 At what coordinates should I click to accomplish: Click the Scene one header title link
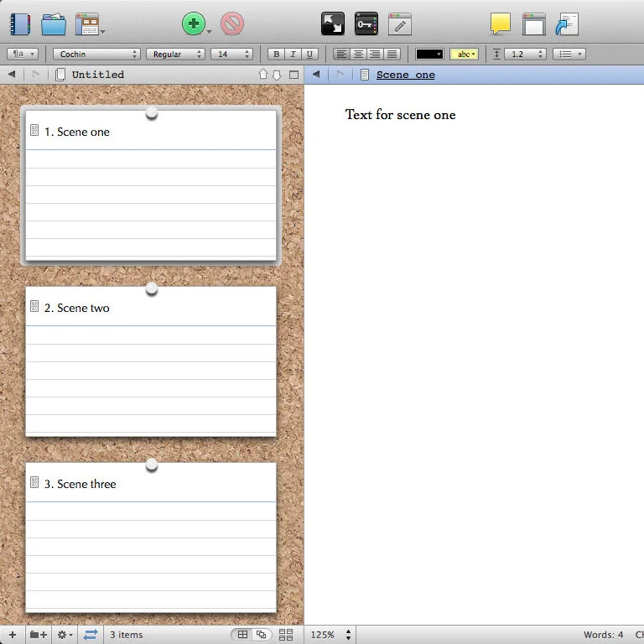click(405, 75)
